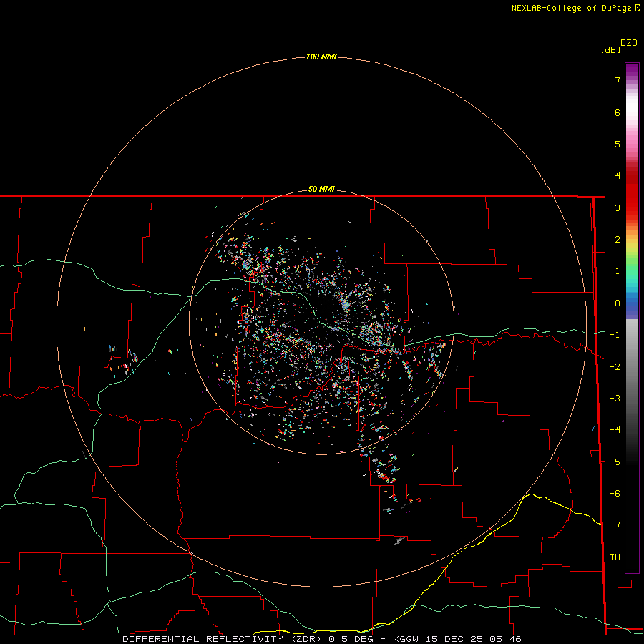Click the 50 NMI range ring label

(x=321, y=189)
